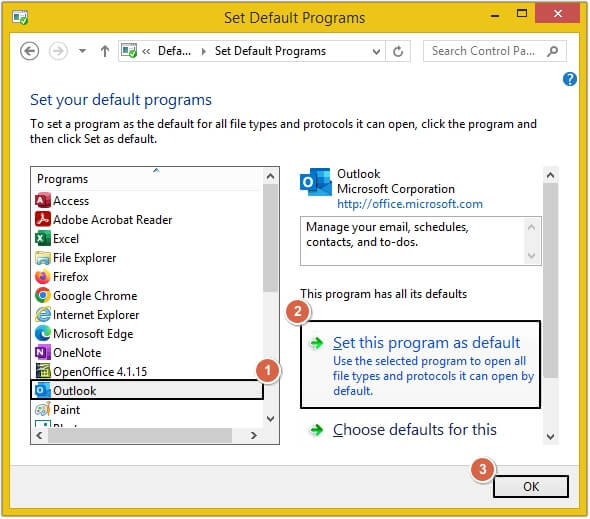Click the breadcrumb arrow after Defa...
Image resolution: width=590 pixels, height=519 pixels.
(x=204, y=52)
